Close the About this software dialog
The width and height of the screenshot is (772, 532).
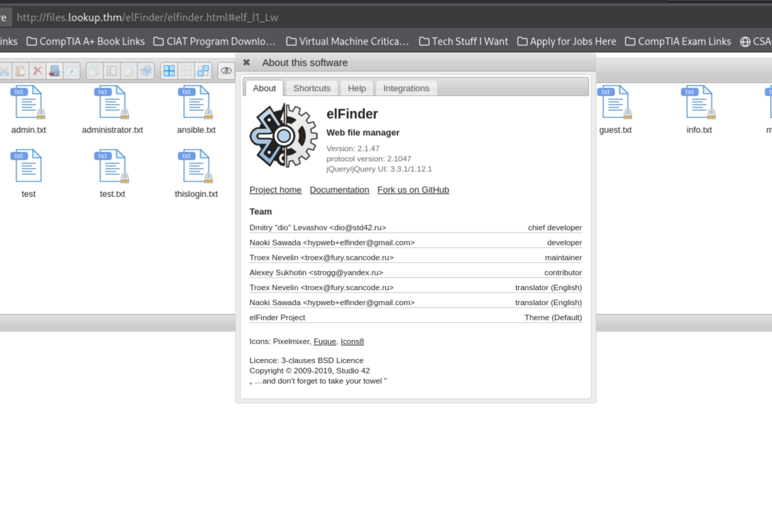[246, 62]
